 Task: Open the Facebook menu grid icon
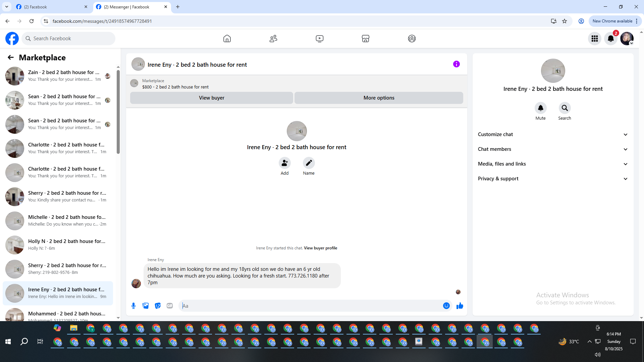[x=594, y=39]
